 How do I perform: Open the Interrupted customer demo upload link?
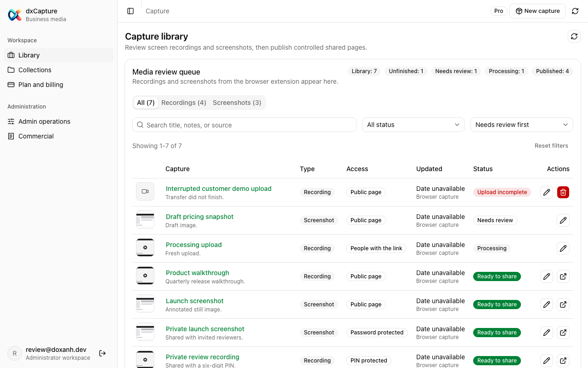tap(219, 189)
